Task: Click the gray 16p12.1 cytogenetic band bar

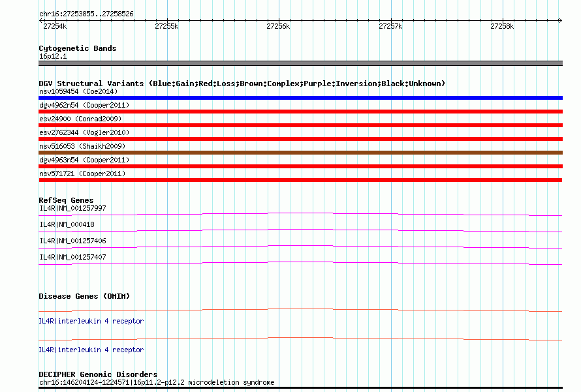Action: click(300, 63)
